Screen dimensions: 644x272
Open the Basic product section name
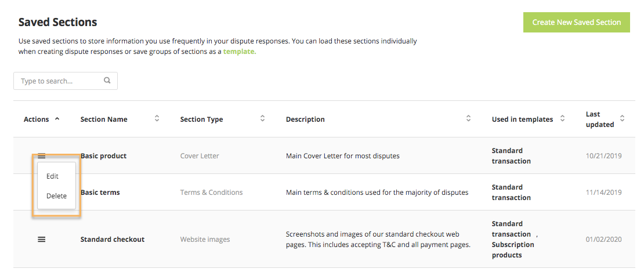104,155
